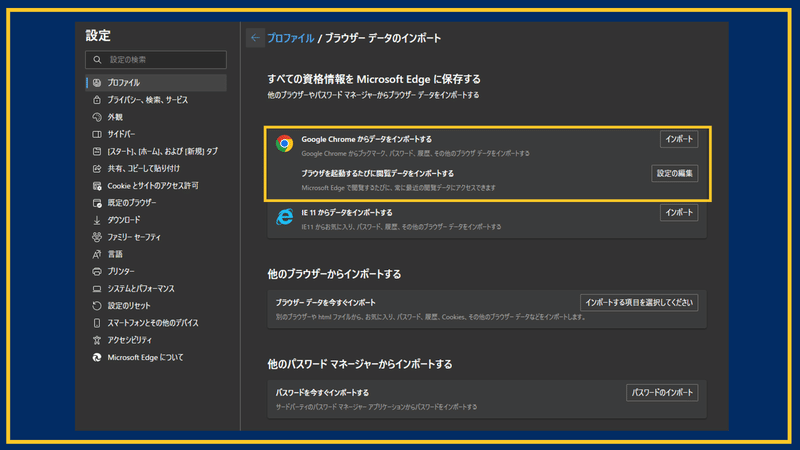Click heading 他のブラウザーからインポートする
The image size is (800, 450).
coord(334,274)
